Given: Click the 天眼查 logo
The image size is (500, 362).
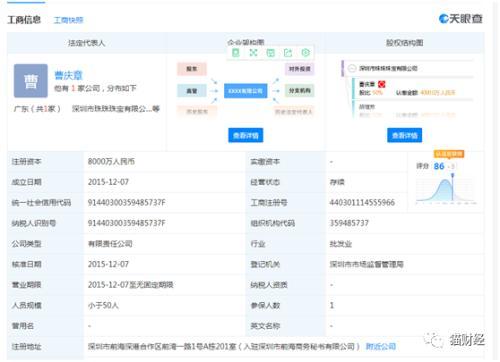Looking at the screenshot, I should (461, 19).
